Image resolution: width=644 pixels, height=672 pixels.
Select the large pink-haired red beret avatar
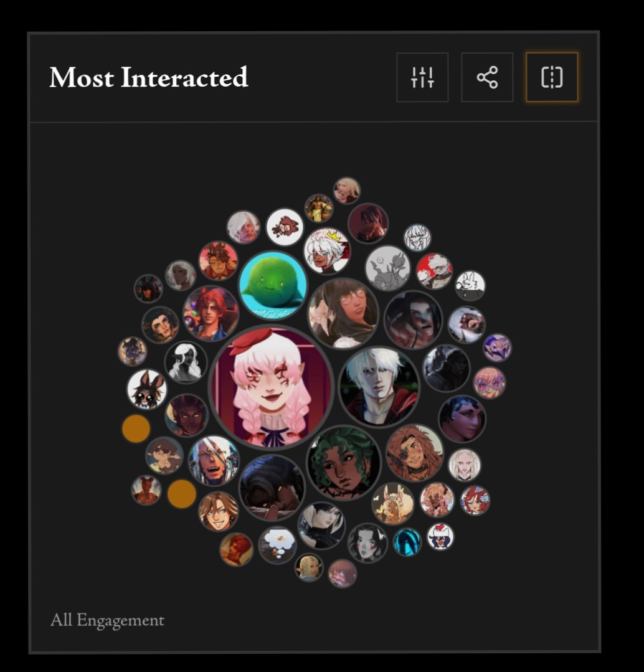pyautogui.click(x=271, y=387)
